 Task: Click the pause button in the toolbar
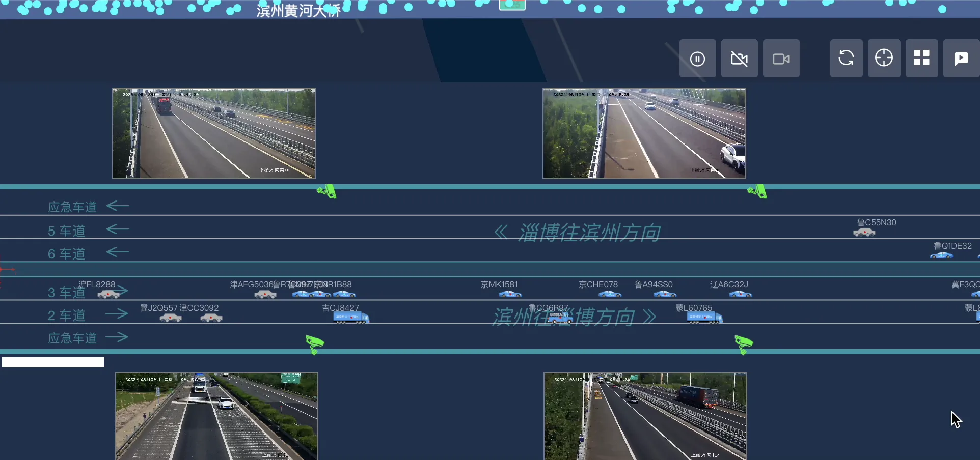pos(697,59)
